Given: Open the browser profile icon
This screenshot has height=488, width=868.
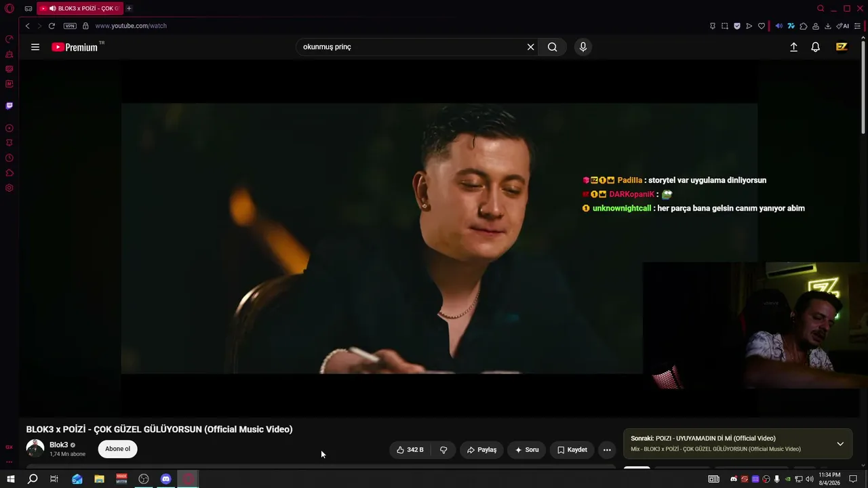Looking at the screenshot, I should point(816,26).
